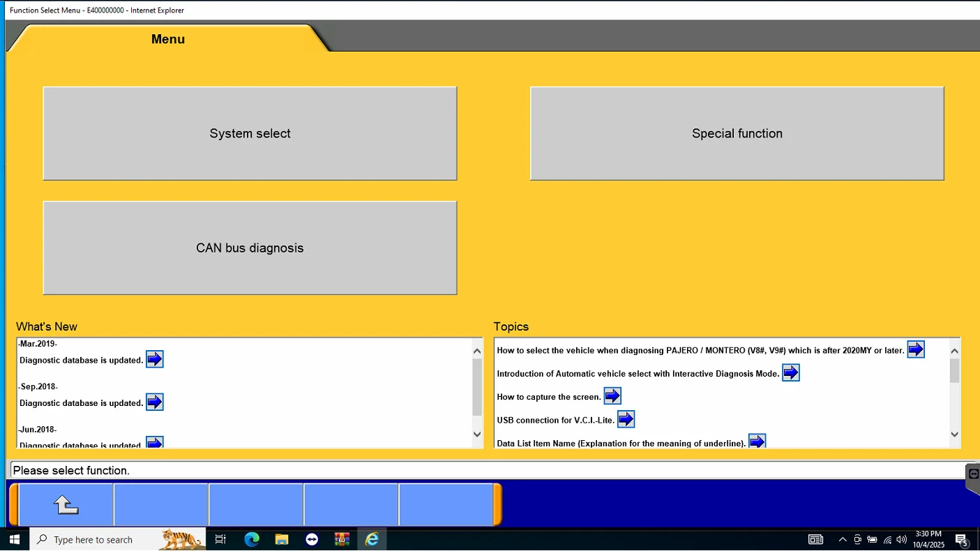This screenshot has width=980, height=551.
Task: Select the Menu tab
Action: coord(168,39)
